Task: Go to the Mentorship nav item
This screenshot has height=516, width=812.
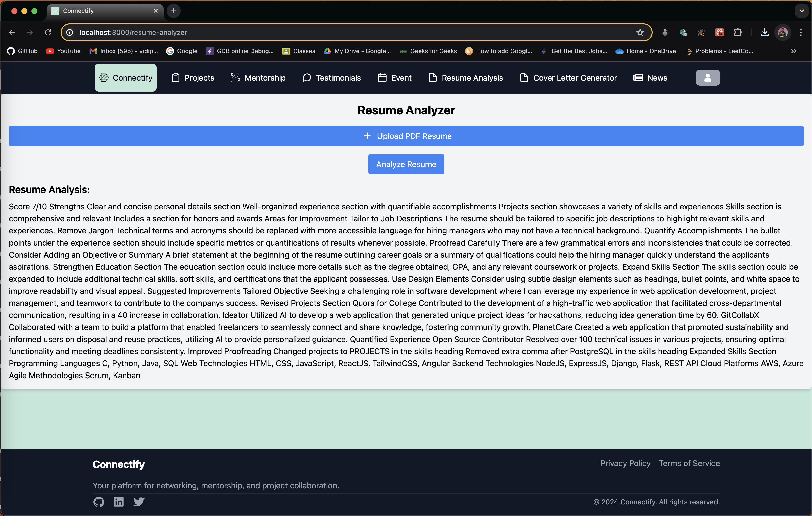Action: (x=258, y=78)
